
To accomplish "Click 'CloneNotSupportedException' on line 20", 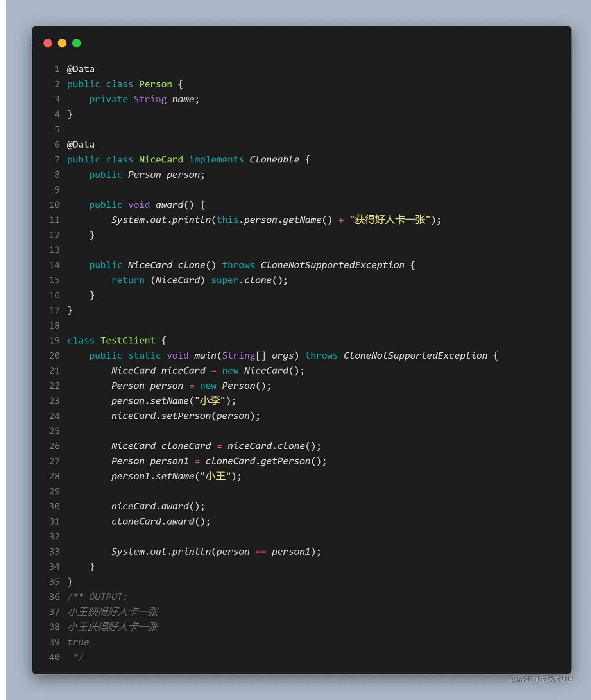I will 415,356.
